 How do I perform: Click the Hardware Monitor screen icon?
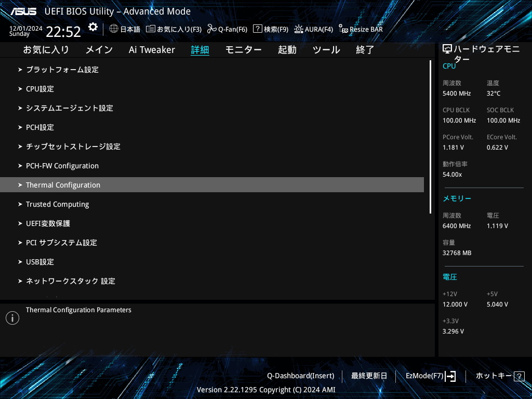(x=447, y=49)
